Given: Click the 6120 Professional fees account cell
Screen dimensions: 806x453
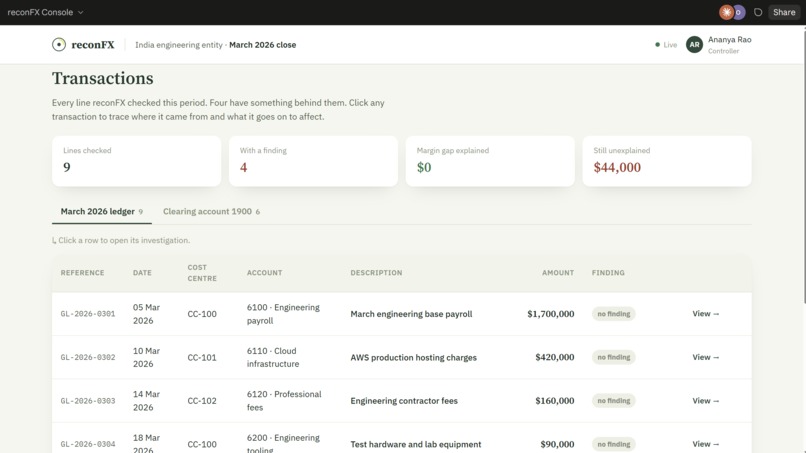Looking at the screenshot, I should [x=284, y=401].
